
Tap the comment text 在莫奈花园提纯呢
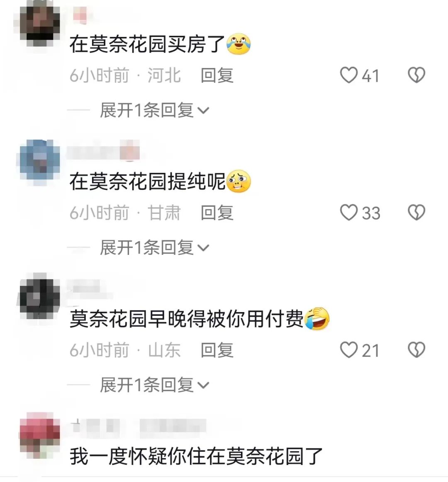[x=147, y=182]
